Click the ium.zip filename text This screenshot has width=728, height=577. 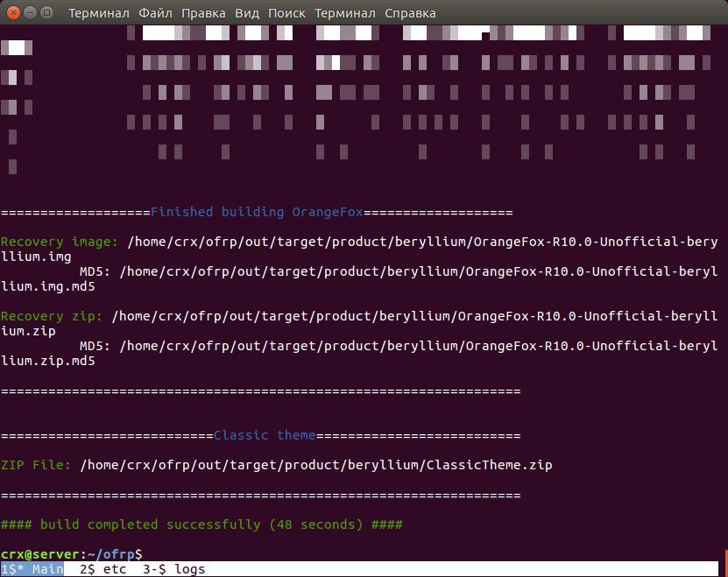(x=28, y=331)
